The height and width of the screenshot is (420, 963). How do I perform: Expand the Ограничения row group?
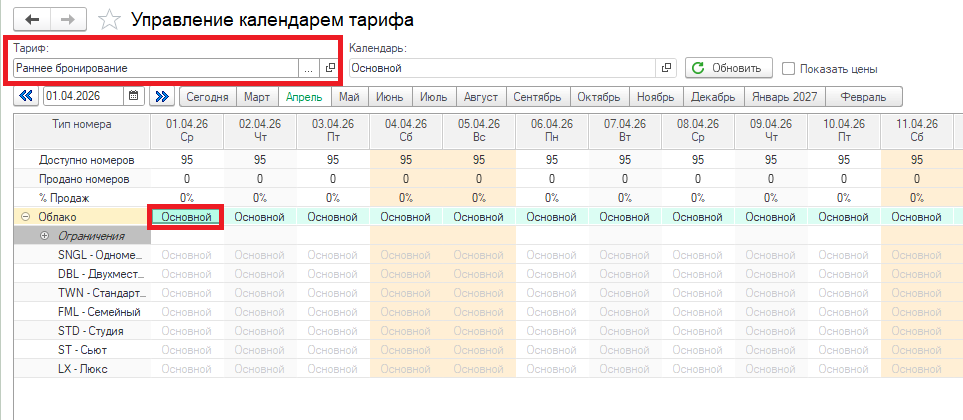coord(44,236)
